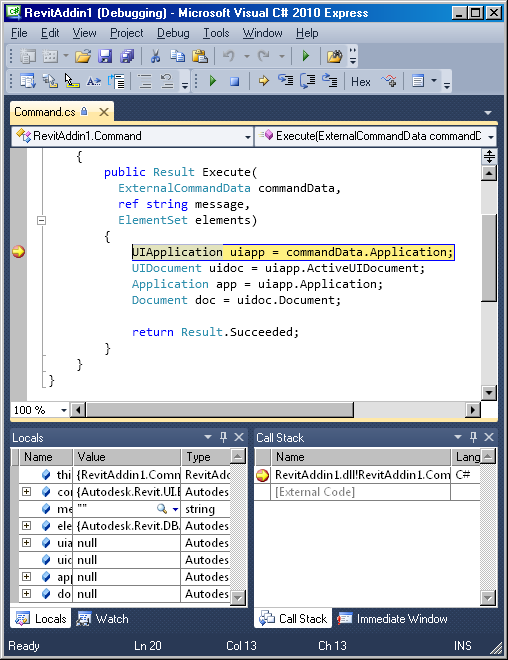The width and height of the screenshot is (508, 660).
Task: Click the Open File folder icon
Action: (83, 56)
